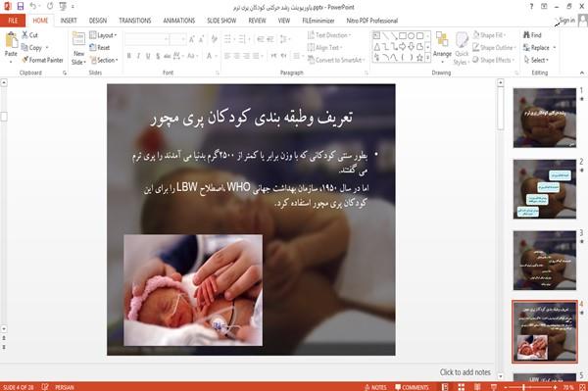This screenshot has width=588, height=391.
Task: Start Slide Show from status bar icon
Action: coord(494,387)
